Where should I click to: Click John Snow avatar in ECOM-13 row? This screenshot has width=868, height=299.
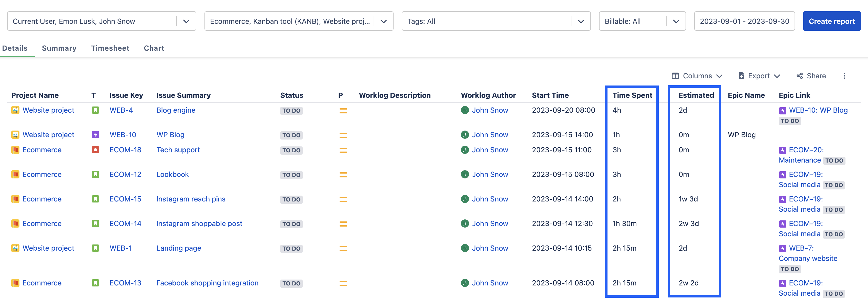pyautogui.click(x=465, y=283)
